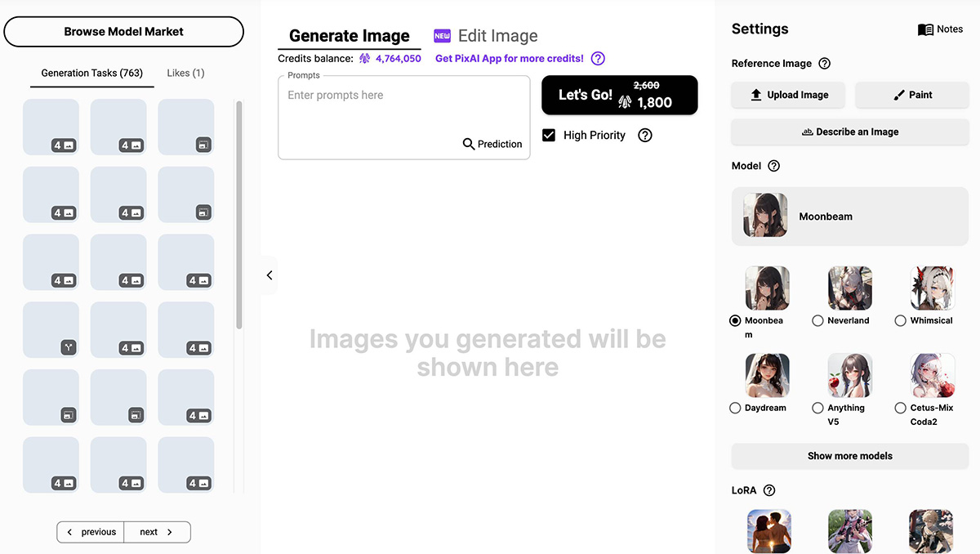Uncheck the High Priority checkbox
This screenshot has height=554, width=980.
click(x=549, y=136)
